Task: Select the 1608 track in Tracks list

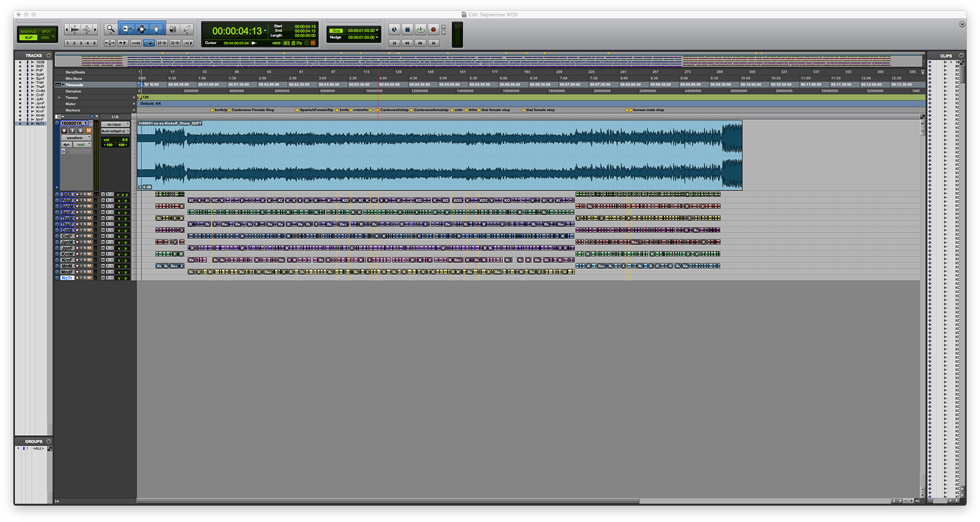Action: pyautogui.click(x=40, y=62)
